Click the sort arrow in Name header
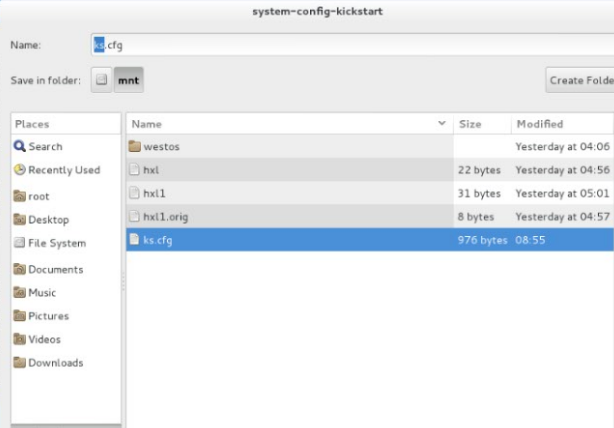Image resolution: width=614 pixels, height=428 pixels. (442, 123)
